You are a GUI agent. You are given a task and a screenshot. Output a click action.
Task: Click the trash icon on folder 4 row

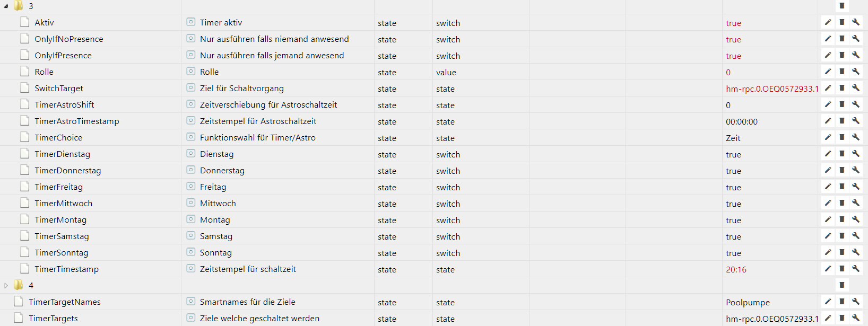841,285
